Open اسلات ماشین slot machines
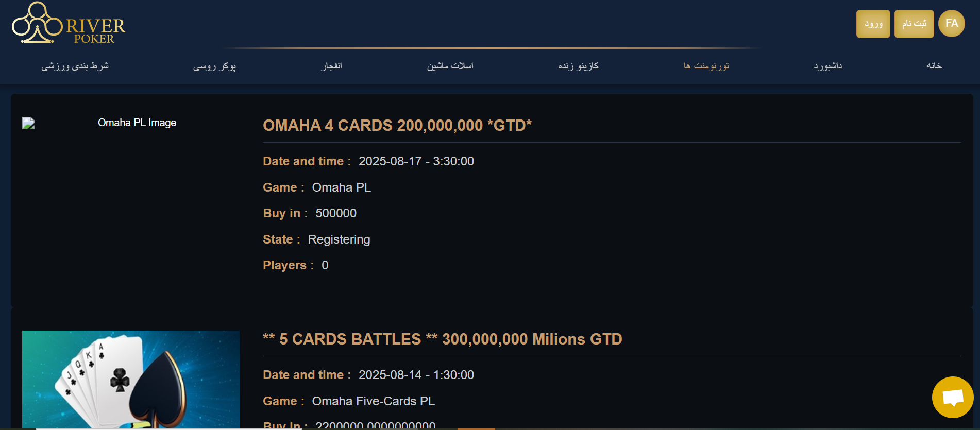 pyautogui.click(x=450, y=66)
